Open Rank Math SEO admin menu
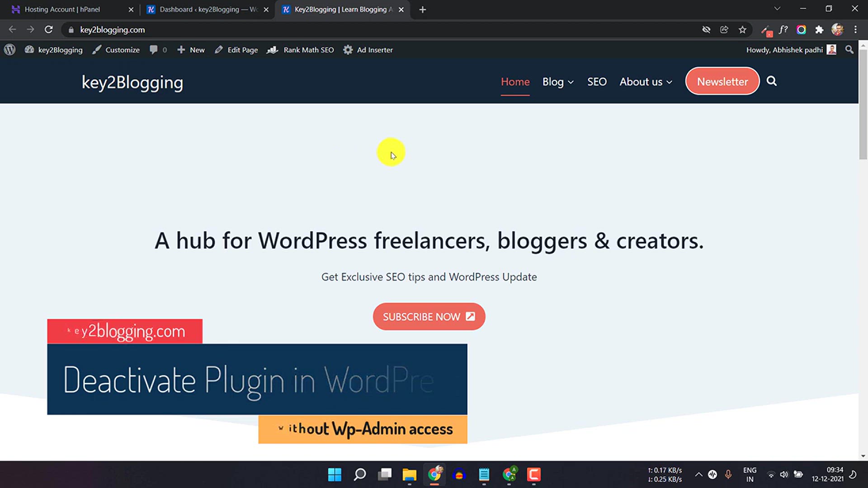The image size is (868, 488). click(300, 50)
